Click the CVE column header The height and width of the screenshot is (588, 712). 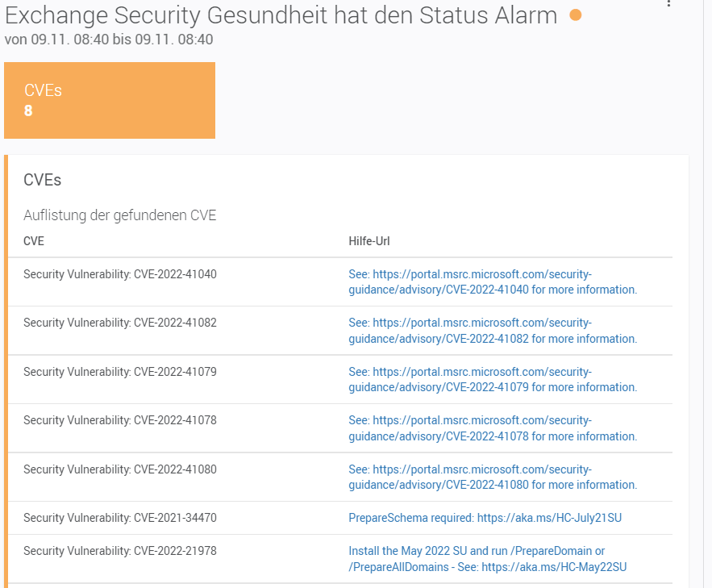(34, 241)
